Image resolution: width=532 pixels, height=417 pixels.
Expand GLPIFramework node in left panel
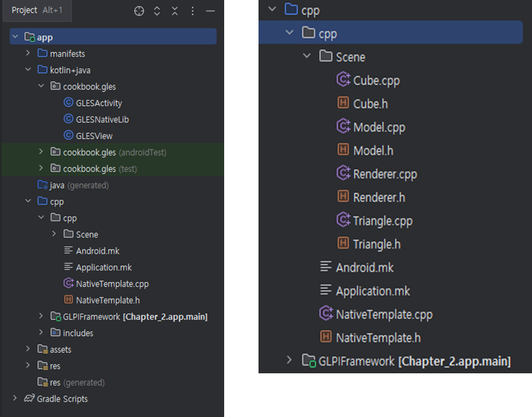click(x=41, y=316)
